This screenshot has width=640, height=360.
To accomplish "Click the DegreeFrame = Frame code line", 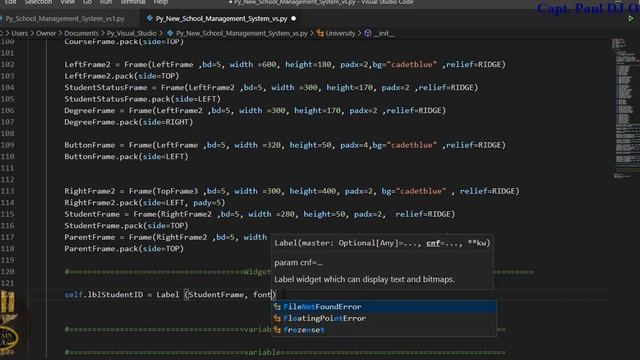I will point(255,110).
